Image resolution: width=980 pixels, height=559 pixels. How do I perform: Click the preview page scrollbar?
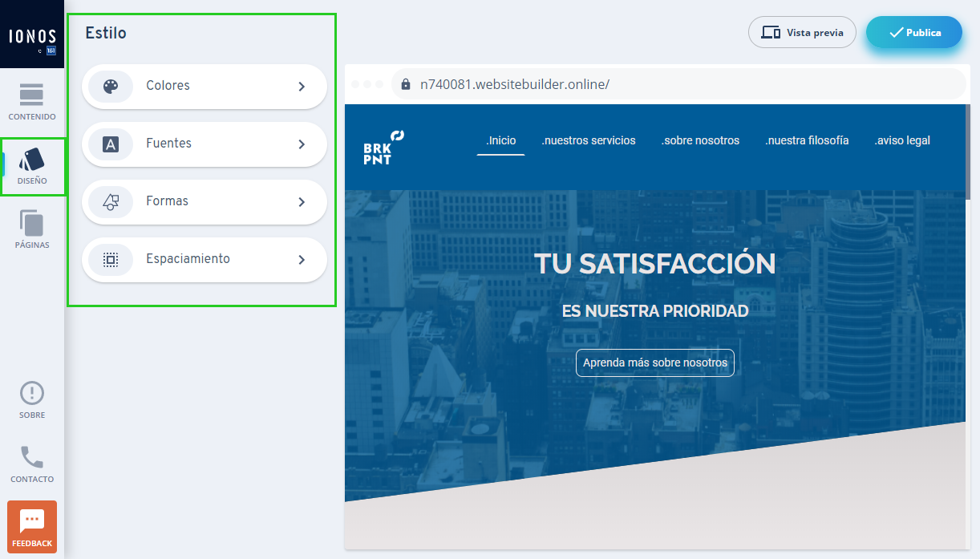968,152
